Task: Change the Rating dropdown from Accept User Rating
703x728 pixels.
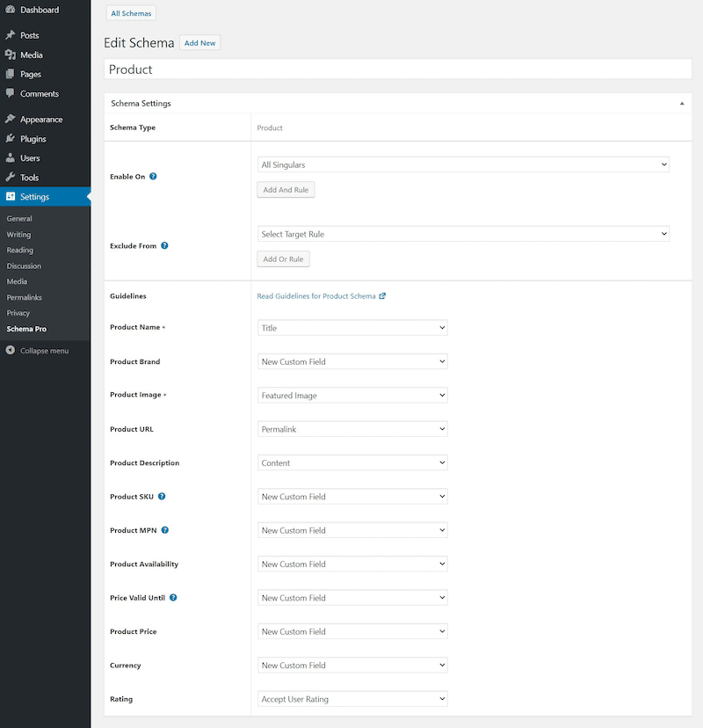Action: point(351,698)
